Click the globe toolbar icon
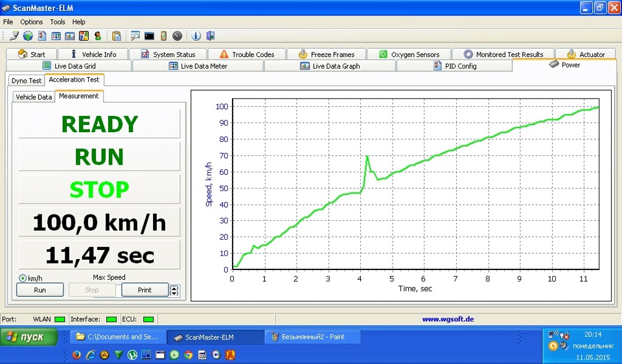The width and height of the screenshot is (622, 364). pyautogui.click(x=28, y=36)
